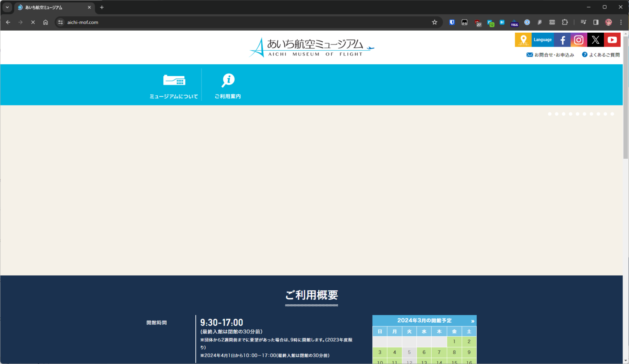Select the second carousel indicator dot
The width and height of the screenshot is (629, 364).
(557, 114)
